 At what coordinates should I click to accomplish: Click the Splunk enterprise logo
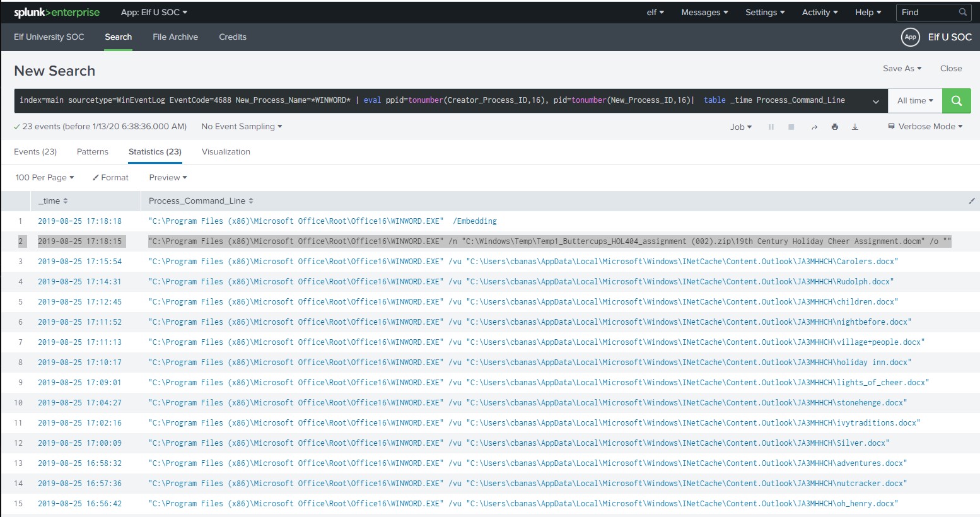tap(57, 13)
